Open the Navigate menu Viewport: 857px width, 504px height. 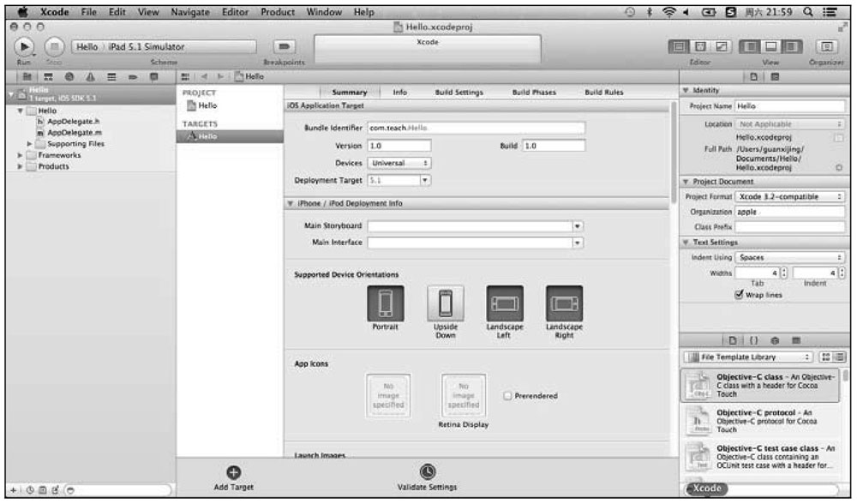click(x=189, y=11)
